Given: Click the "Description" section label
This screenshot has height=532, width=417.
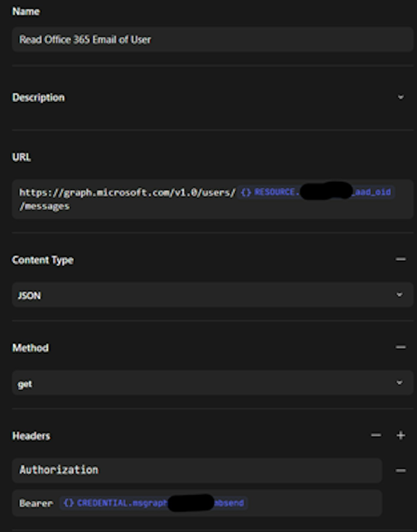Looking at the screenshot, I should coord(38,98).
